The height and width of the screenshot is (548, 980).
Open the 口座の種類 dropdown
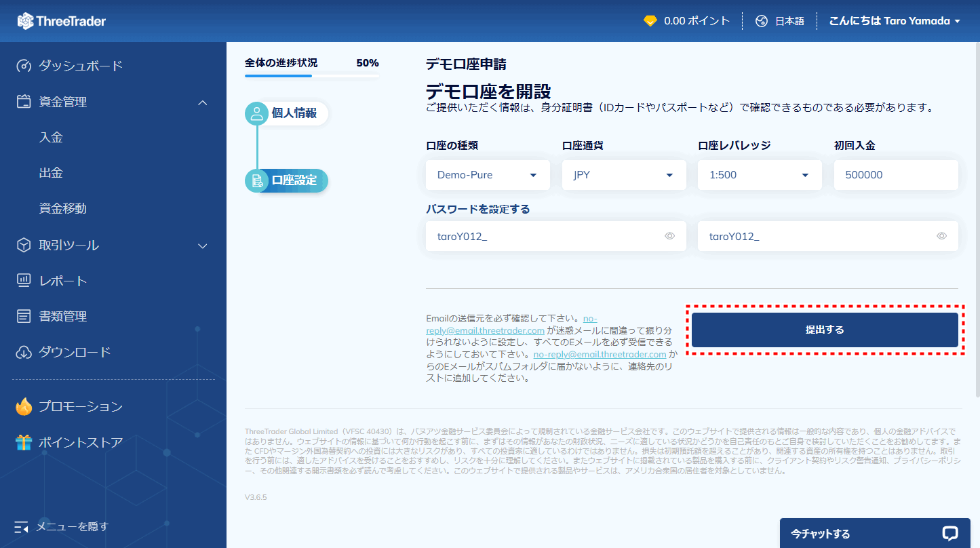[487, 174]
